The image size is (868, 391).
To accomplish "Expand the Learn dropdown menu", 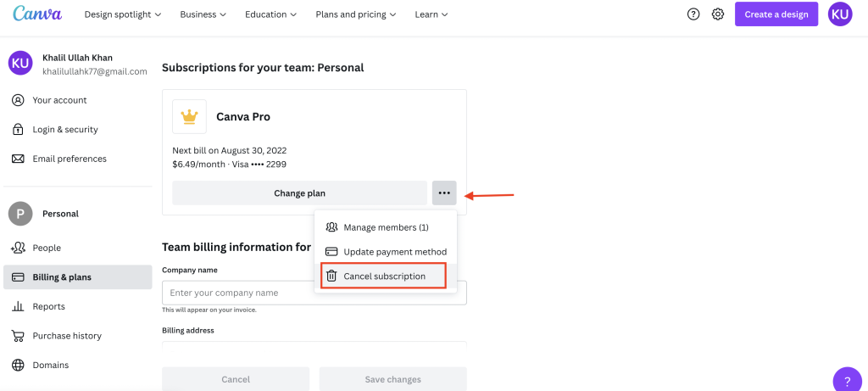I will (431, 14).
